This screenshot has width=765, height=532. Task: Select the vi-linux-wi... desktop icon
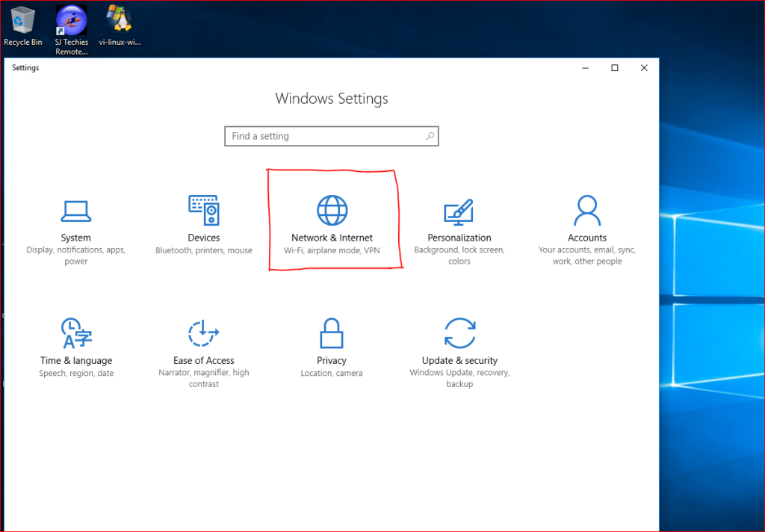click(120, 26)
